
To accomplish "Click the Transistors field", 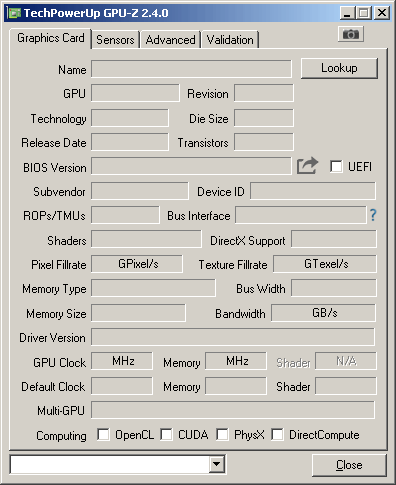I will 264,142.
